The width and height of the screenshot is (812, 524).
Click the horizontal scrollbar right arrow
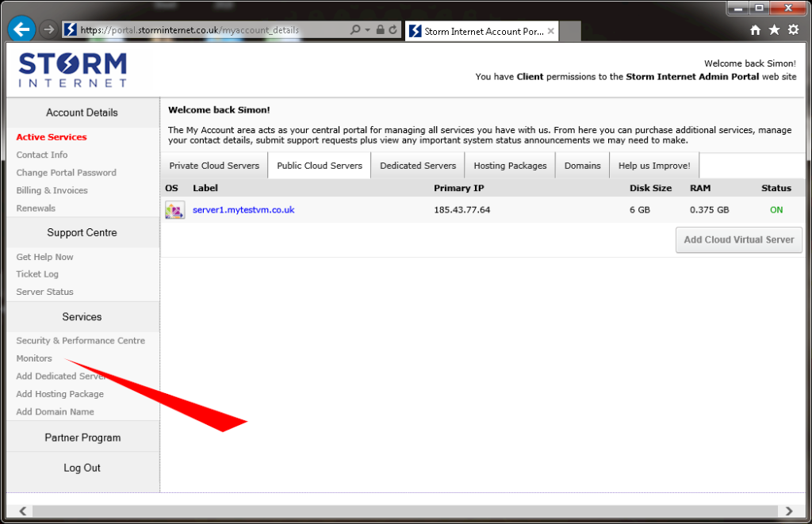789,511
